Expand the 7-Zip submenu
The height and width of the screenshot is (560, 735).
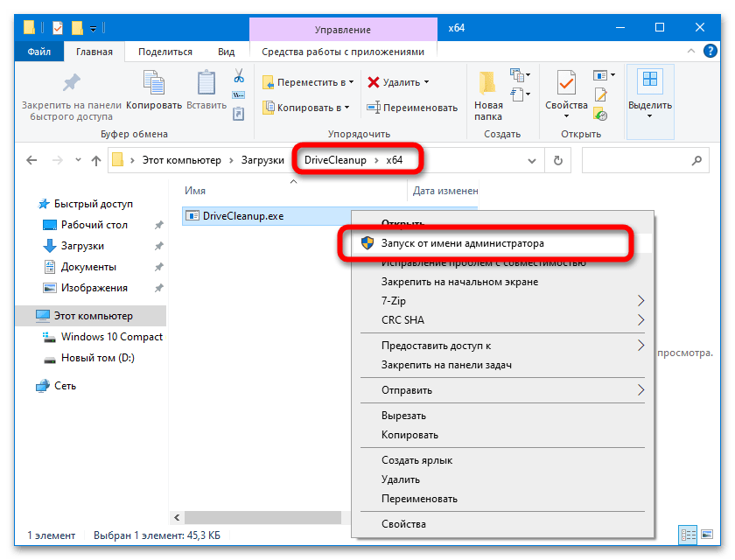[640, 301]
